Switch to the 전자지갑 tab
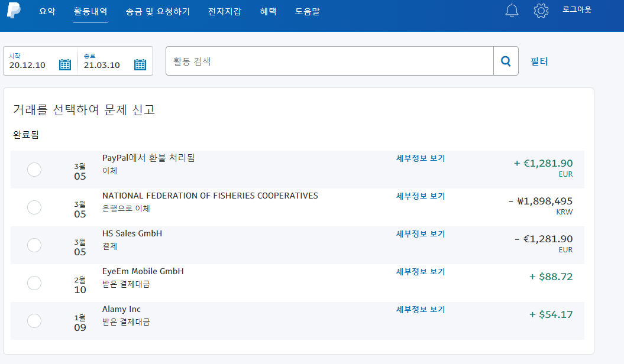 [x=224, y=12]
